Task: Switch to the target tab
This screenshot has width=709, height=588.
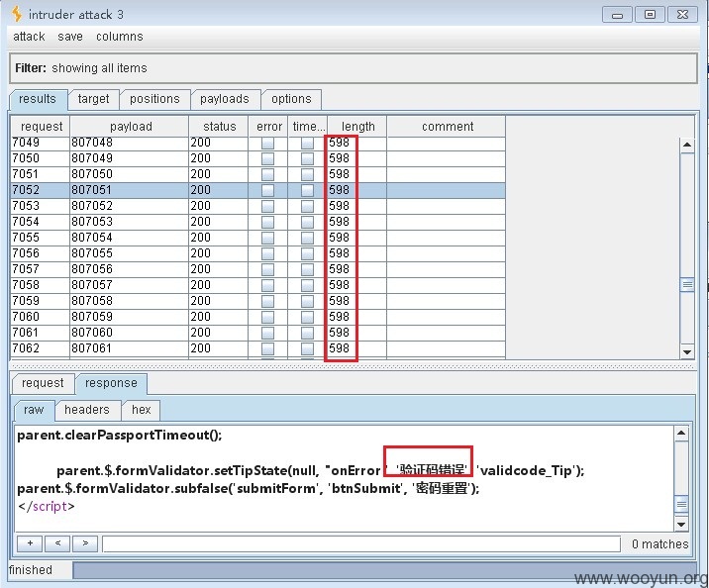Action: coord(93,99)
